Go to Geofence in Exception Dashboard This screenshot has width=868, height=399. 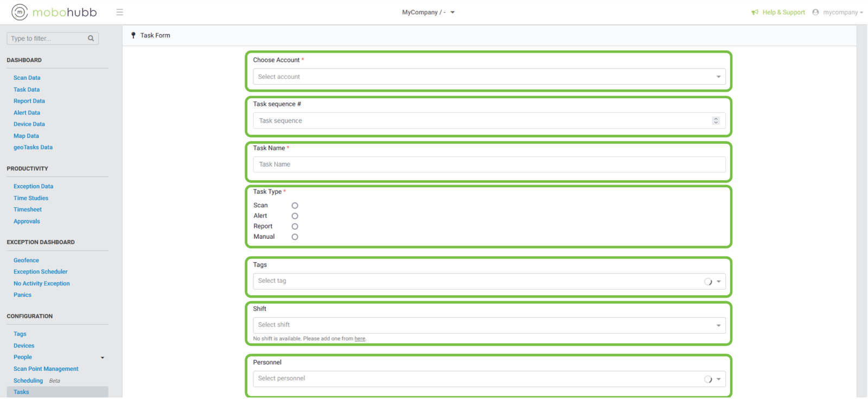pyautogui.click(x=26, y=260)
